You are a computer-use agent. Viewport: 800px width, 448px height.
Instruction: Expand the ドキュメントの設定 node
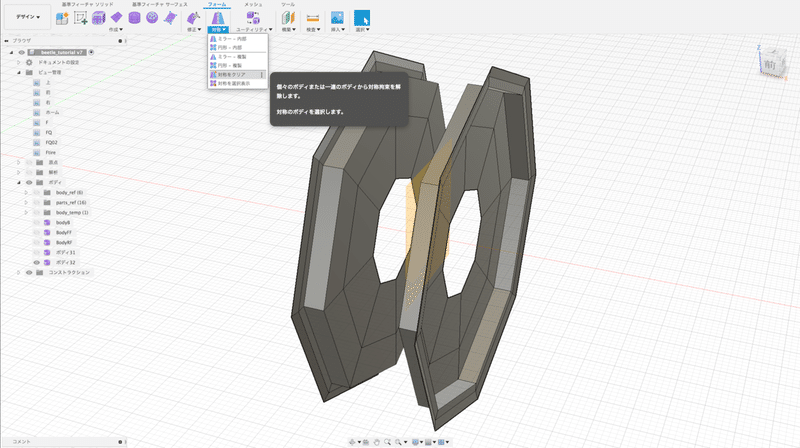tap(19, 62)
